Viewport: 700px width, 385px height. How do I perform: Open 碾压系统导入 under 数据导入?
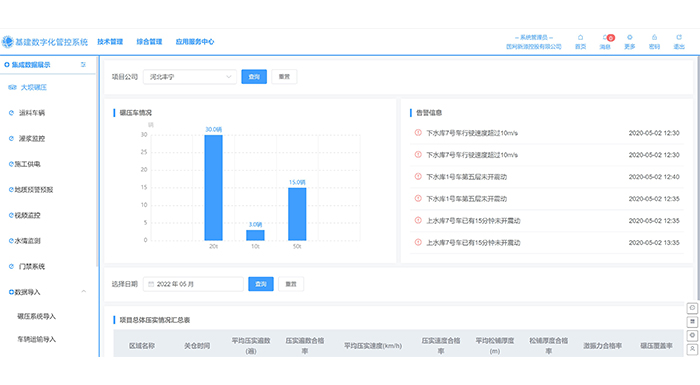37,316
